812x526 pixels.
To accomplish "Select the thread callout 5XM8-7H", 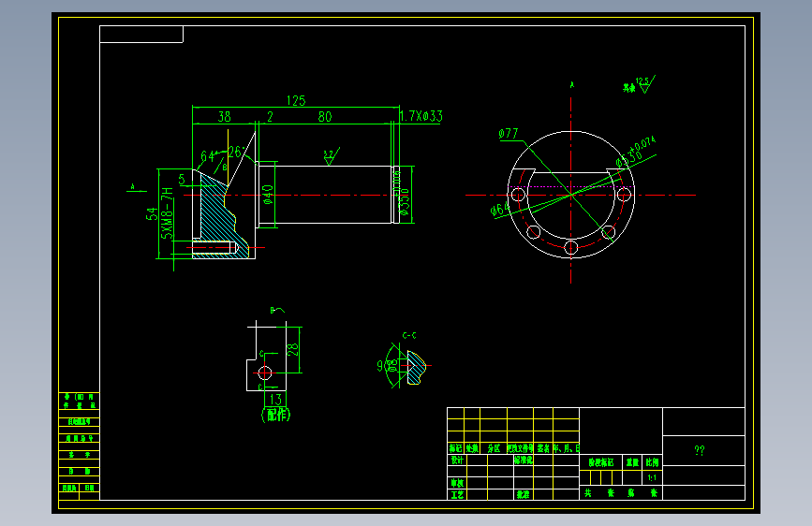I will 167,213.
